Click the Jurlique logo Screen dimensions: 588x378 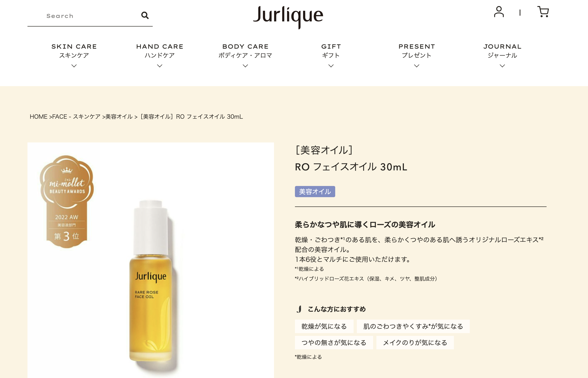coord(288,17)
